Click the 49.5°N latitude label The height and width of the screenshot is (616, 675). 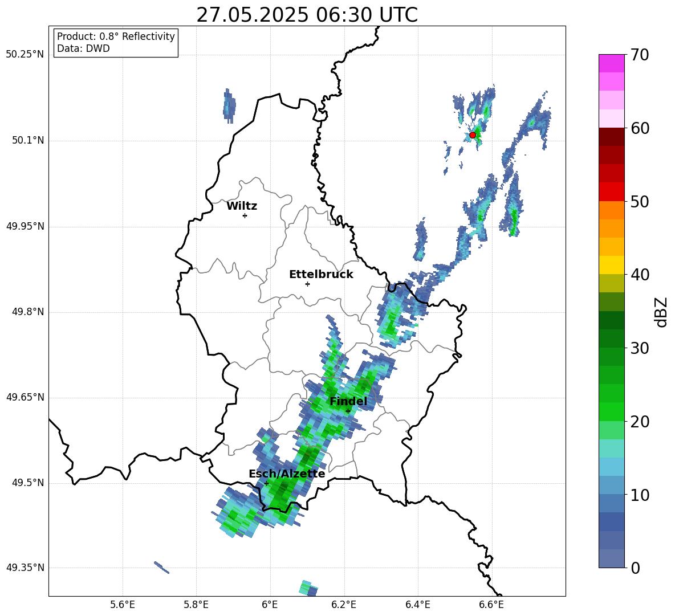click(x=27, y=483)
